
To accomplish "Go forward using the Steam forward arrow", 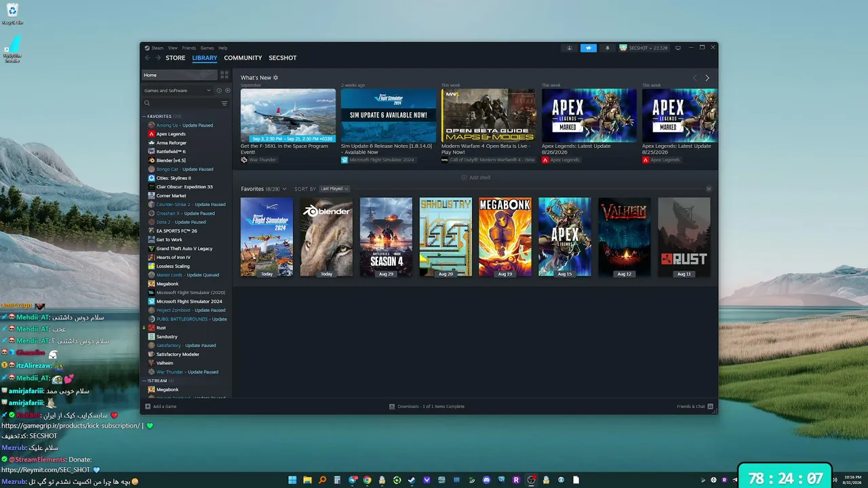I will (x=157, y=58).
